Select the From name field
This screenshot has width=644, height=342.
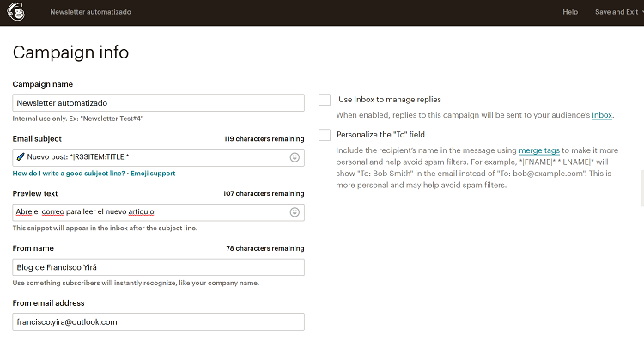coord(159,267)
